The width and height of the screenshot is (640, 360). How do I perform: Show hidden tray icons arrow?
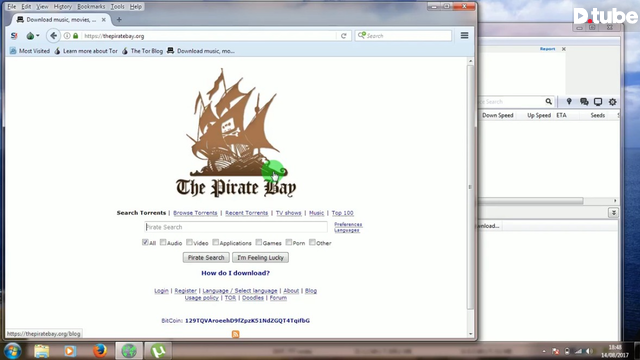[x=544, y=351]
